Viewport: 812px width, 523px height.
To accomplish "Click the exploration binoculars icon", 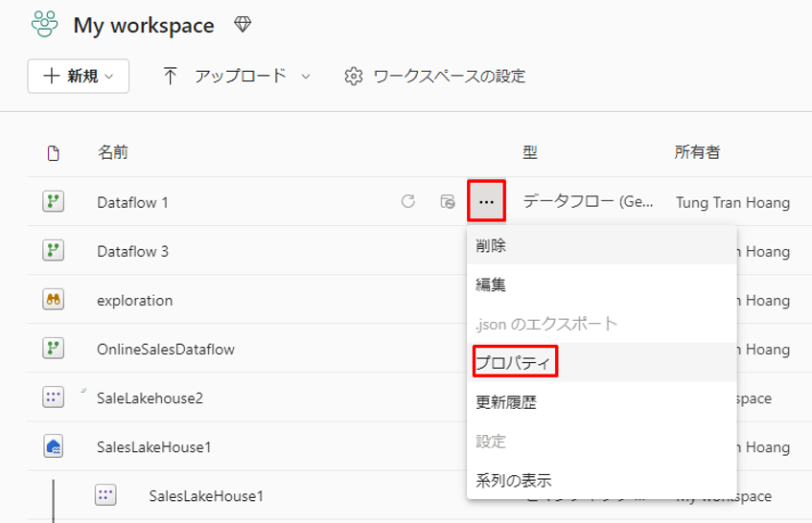I will point(54,300).
